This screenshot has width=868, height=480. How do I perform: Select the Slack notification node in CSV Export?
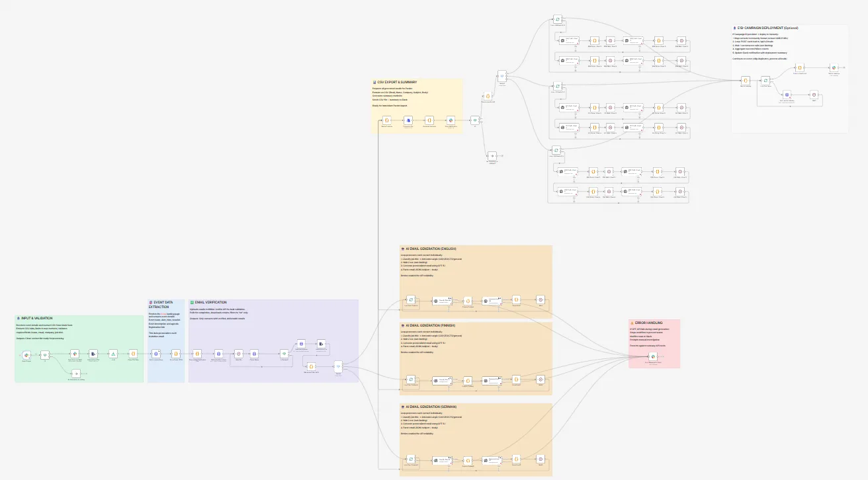point(451,120)
